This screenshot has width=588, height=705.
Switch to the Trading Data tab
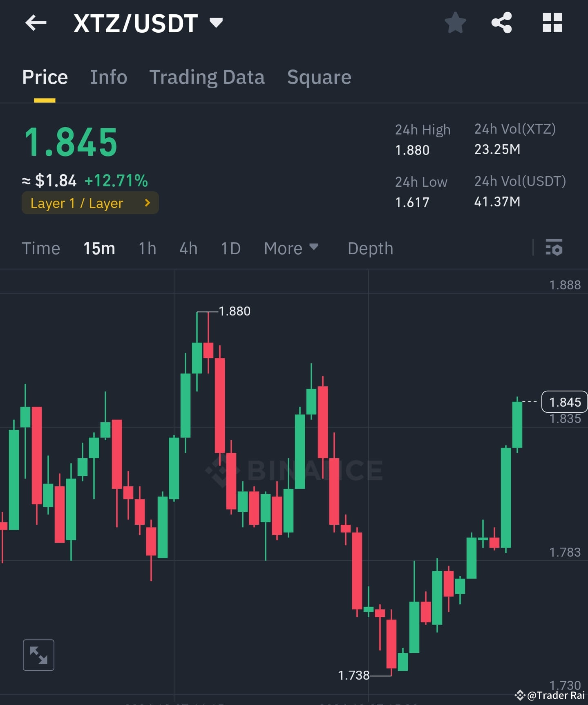(207, 77)
